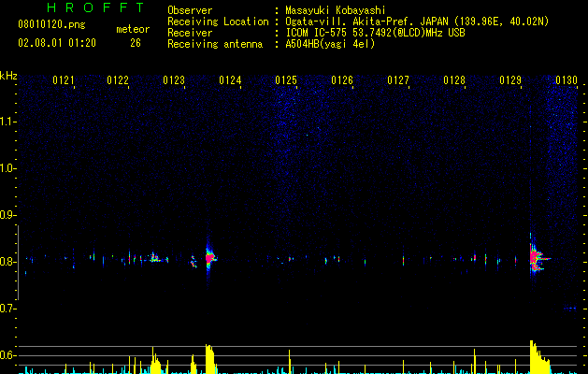This screenshot has width=588, height=374.
Task: Click the Ogata-vill. Akita-Pref. JAPAN location text
Action: [x=417, y=22]
